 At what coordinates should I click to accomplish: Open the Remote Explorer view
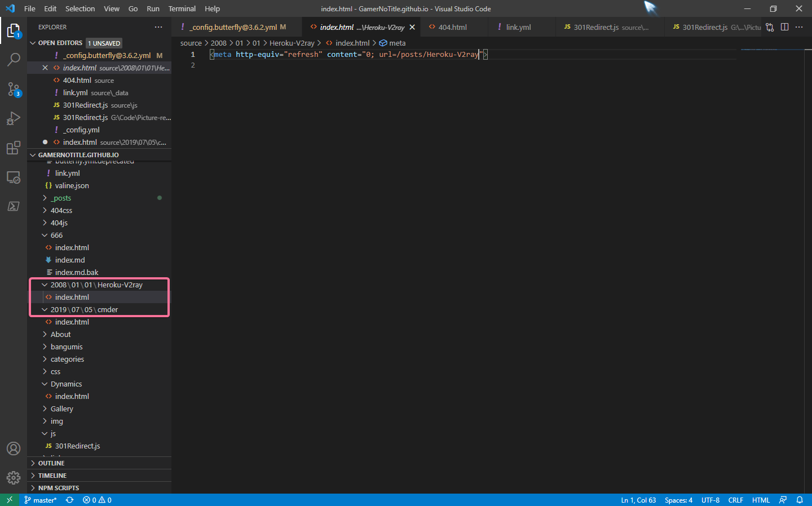14,177
